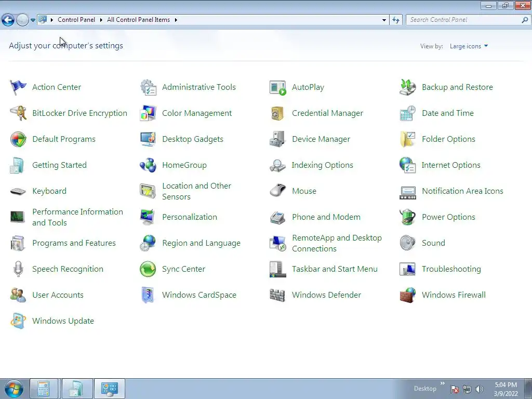Open Performance Information and Tools link
532x399 pixels.
pos(78,217)
